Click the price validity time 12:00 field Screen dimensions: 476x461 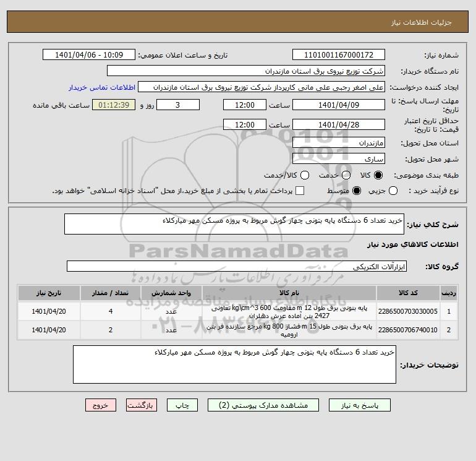(x=245, y=124)
